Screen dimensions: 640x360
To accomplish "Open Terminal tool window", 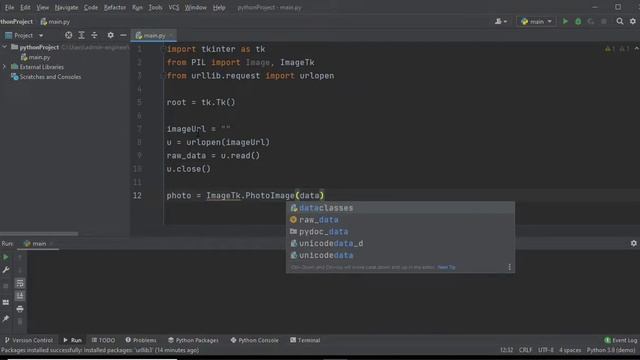I will tap(305, 340).
